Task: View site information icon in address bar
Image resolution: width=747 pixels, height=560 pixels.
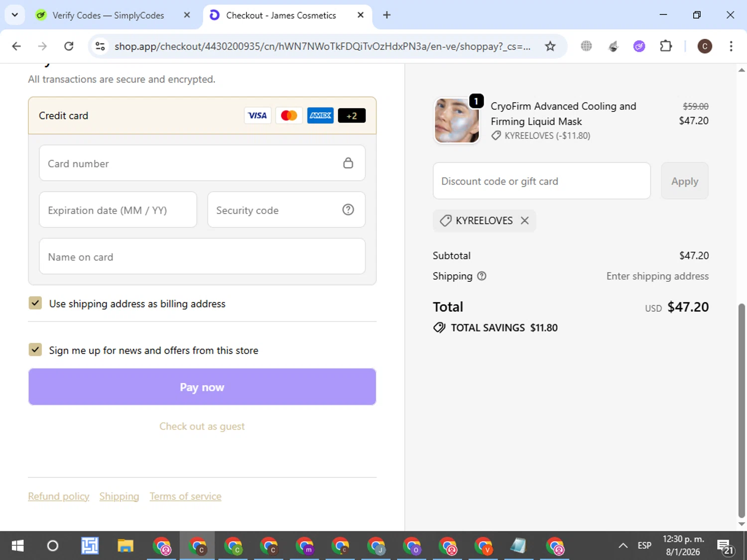Action: pos(100,46)
